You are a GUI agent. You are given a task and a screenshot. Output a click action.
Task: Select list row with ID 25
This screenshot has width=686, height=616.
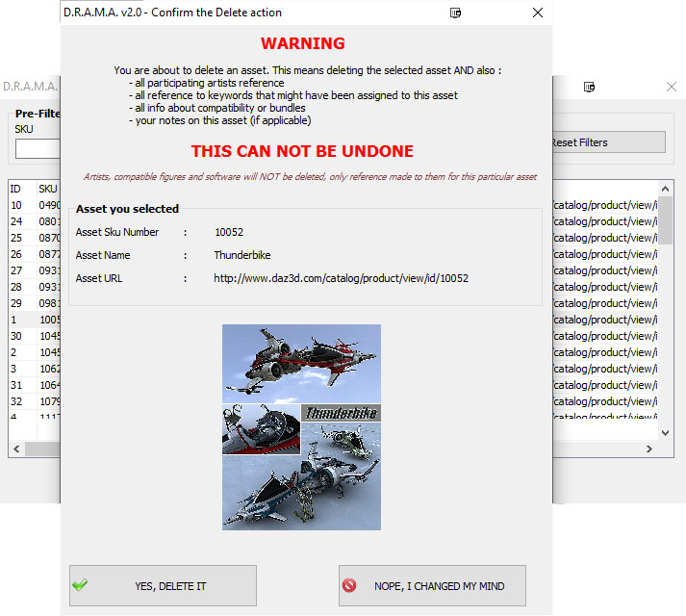coord(35,238)
